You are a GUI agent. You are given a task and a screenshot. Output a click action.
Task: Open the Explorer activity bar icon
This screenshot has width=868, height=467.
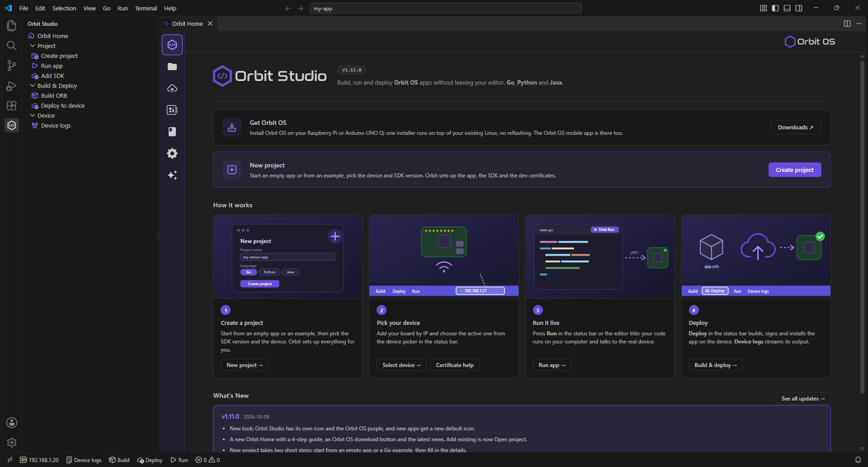coord(12,26)
